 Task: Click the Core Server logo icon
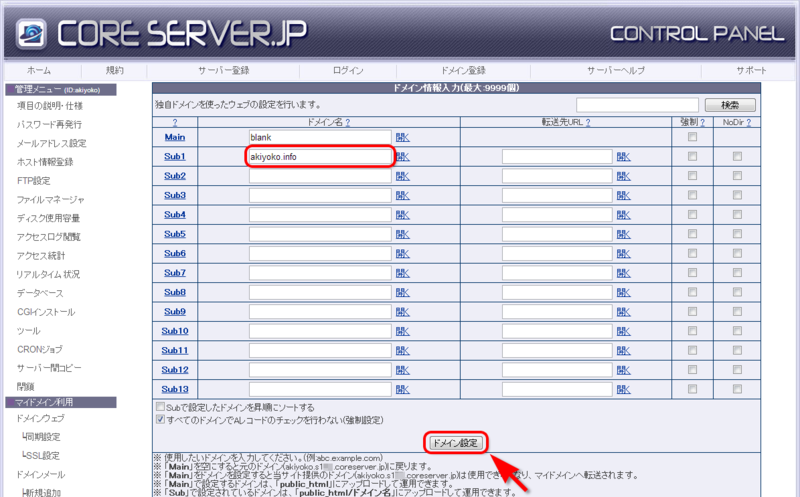pyautogui.click(x=31, y=34)
